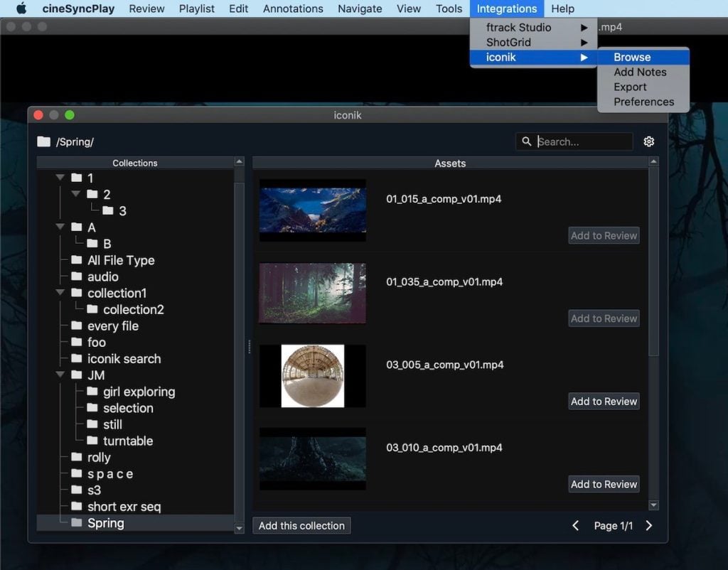Collapse the collection1 tree node

(60, 293)
